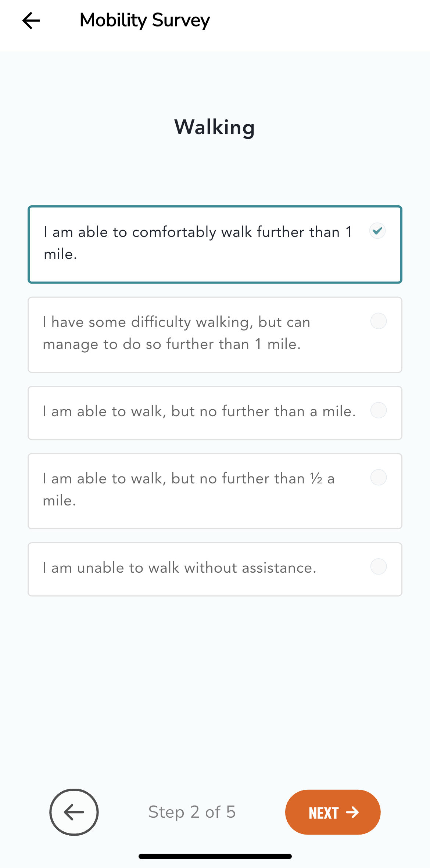Viewport: 430px width, 868px height.
Task: Tap the 'unable to walk without assistance' text
Action: (x=179, y=568)
